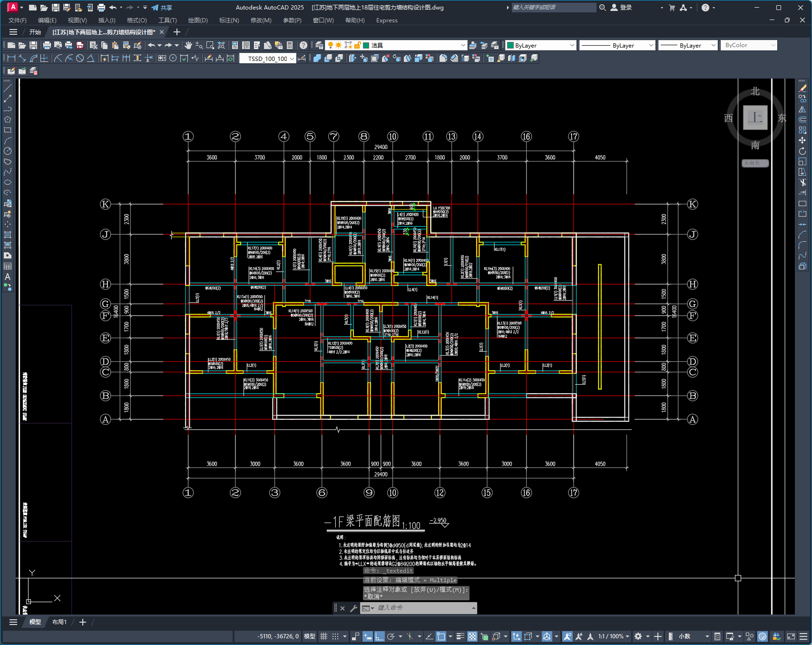The image size is (812, 645).
Task: Toggle polar tracking in the status bar
Action: [x=391, y=636]
